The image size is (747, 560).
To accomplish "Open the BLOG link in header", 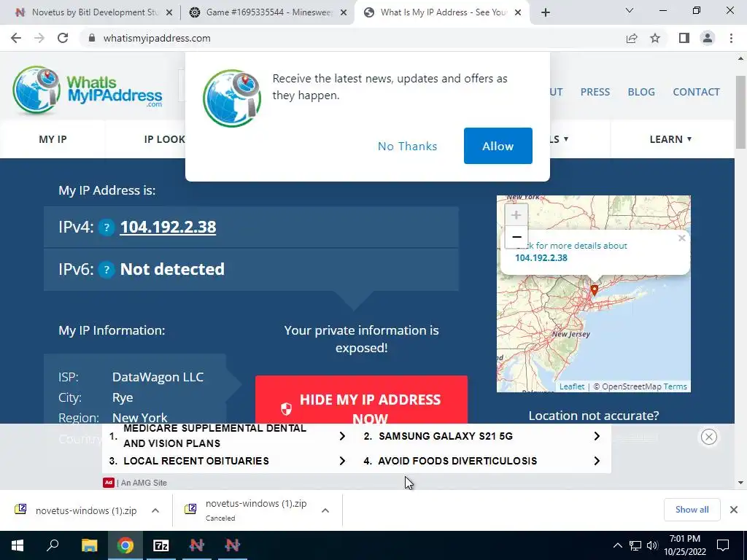I will point(641,92).
